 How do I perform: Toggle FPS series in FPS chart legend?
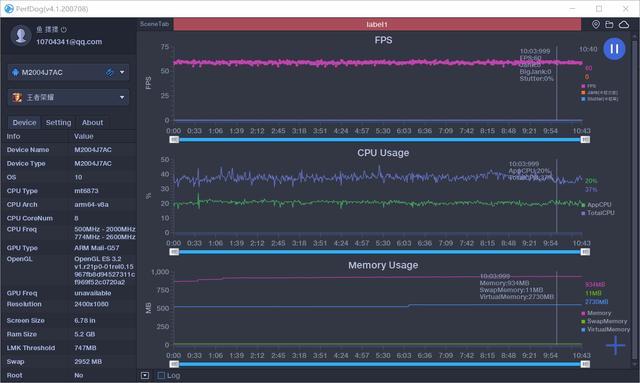(589, 86)
